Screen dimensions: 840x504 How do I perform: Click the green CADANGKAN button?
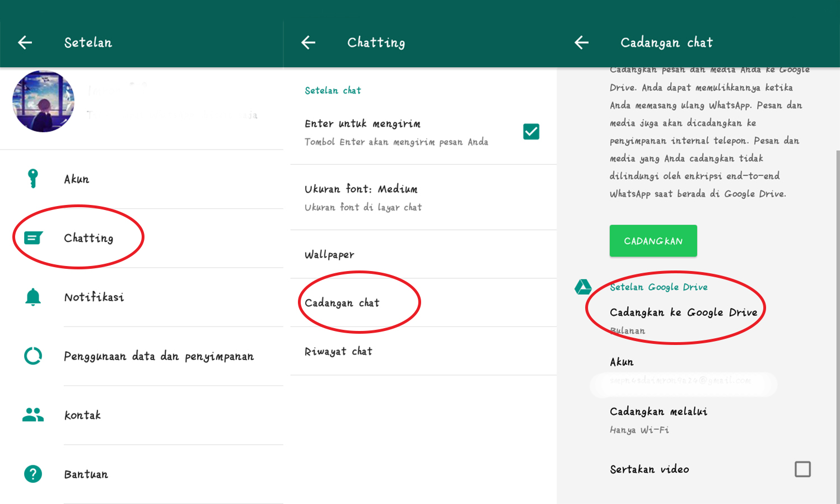pyautogui.click(x=654, y=241)
